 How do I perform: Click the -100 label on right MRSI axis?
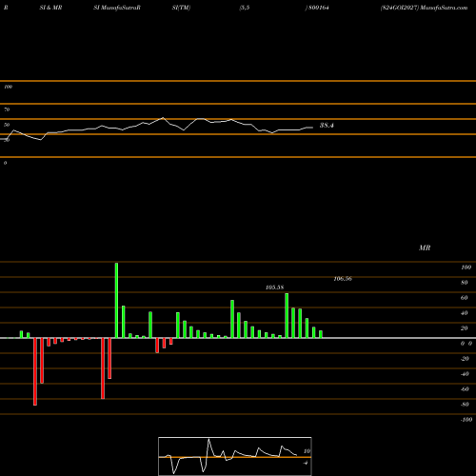(466, 420)
